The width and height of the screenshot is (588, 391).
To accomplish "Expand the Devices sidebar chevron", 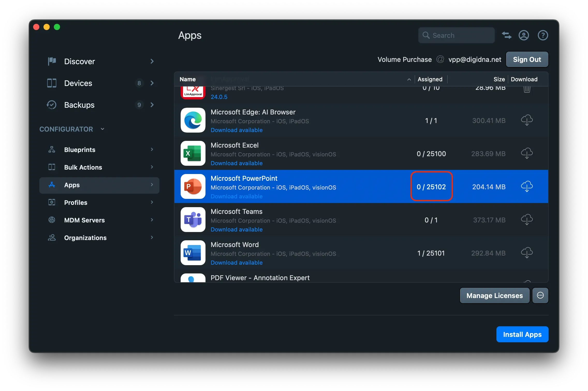I will 152,83.
